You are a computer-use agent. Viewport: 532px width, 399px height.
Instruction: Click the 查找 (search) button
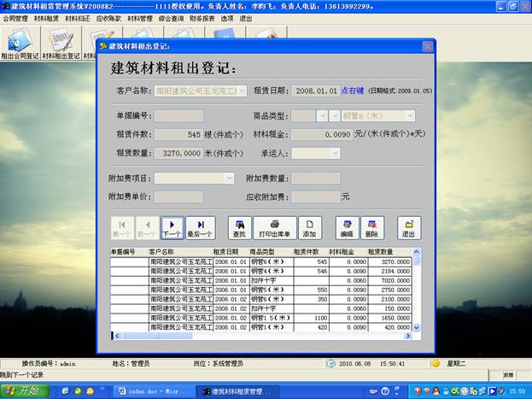point(239,227)
